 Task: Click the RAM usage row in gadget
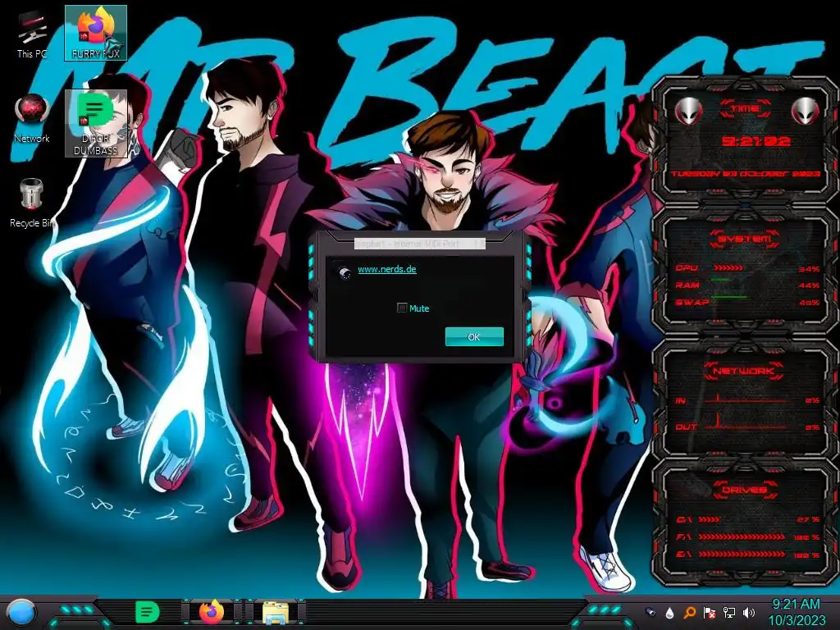coord(747,285)
